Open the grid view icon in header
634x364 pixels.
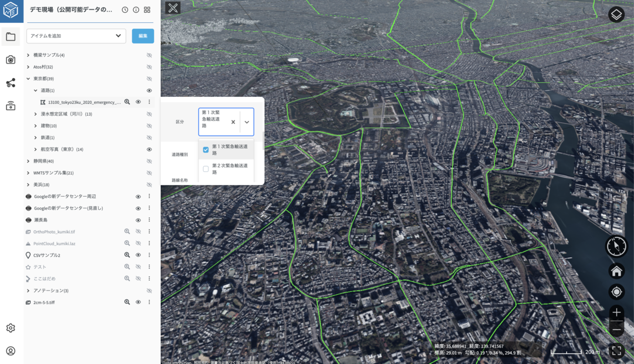[147, 10]
